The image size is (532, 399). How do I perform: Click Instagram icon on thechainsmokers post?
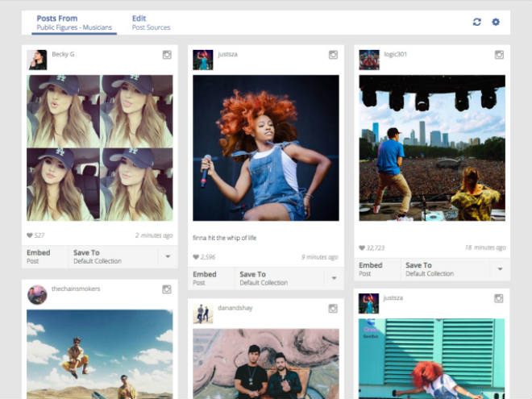click(x=167, y=289)
